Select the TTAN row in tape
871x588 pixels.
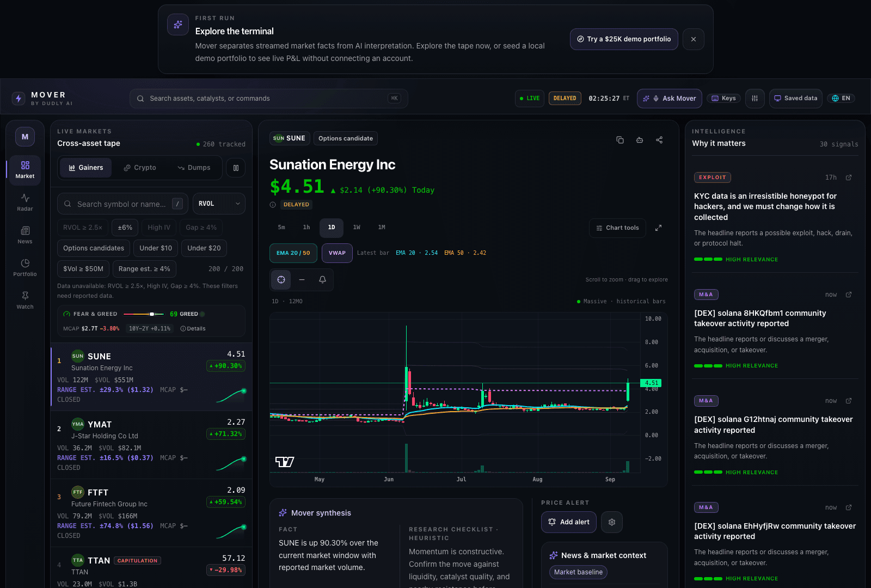[x=151, y=568]
